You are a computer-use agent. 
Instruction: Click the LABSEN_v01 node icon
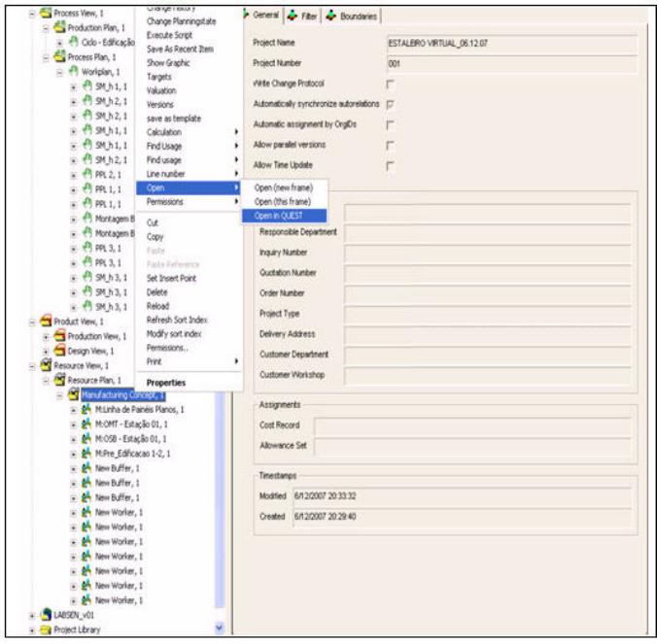46,616
